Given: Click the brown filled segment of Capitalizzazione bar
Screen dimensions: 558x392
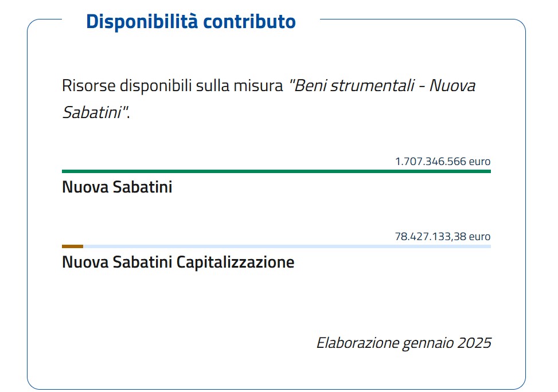Looking at the screenshot, I should pos(72,246).
